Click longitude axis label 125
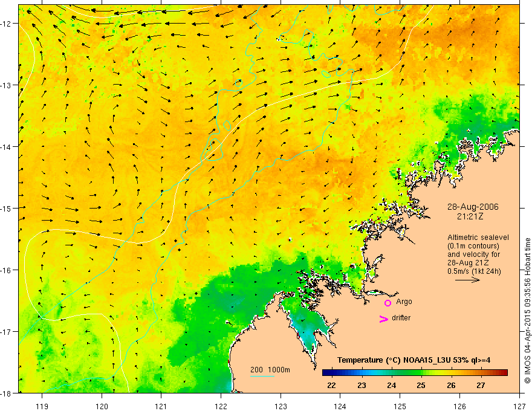Image resolution: width=532 pixels, height=411 pixels. [400, 406]
